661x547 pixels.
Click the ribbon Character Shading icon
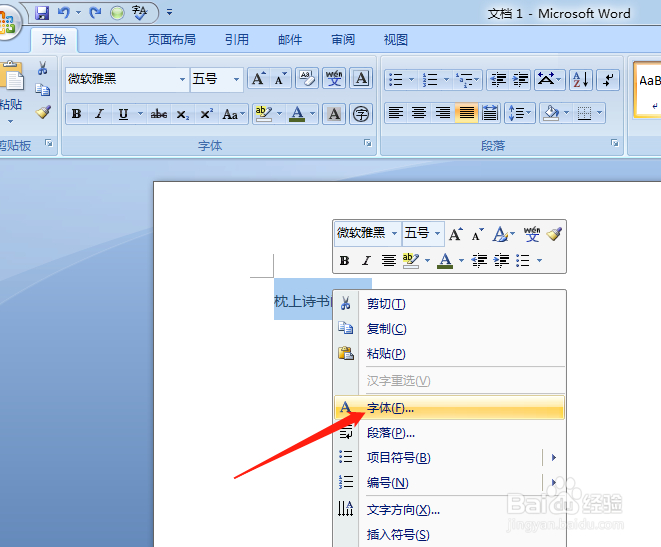coord(334,114)
